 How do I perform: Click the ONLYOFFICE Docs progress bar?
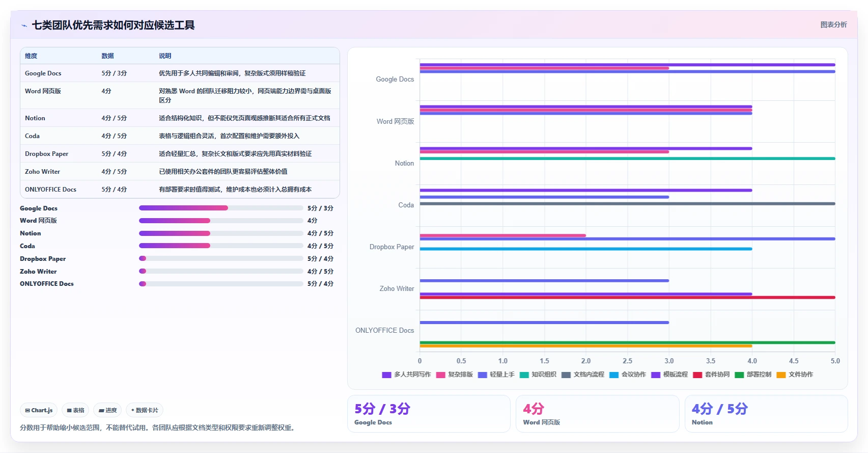221,284
